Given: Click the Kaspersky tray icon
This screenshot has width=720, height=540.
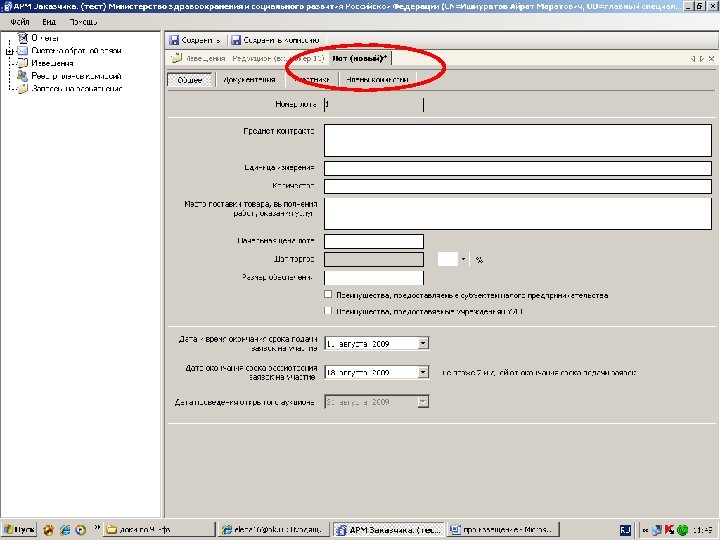Looking at the screenshot, I should pyautogui.click(x=669, y=530).
